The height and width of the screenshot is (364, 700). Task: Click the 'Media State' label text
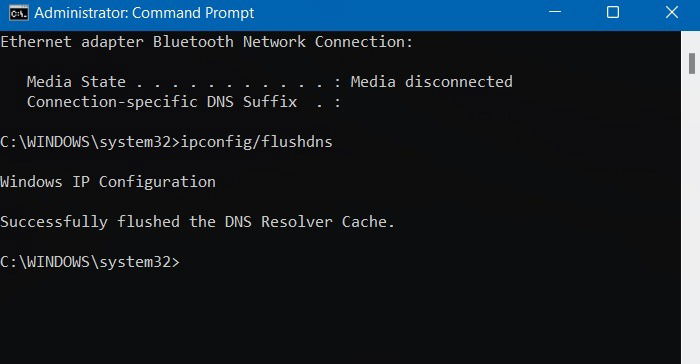point(76,82)
